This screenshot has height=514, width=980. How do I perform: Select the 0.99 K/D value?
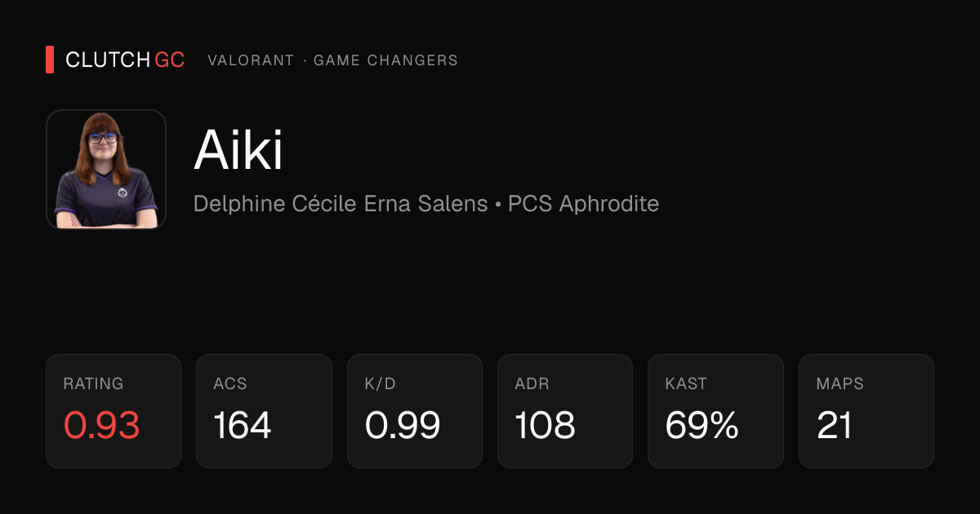(x=403, y=425)
